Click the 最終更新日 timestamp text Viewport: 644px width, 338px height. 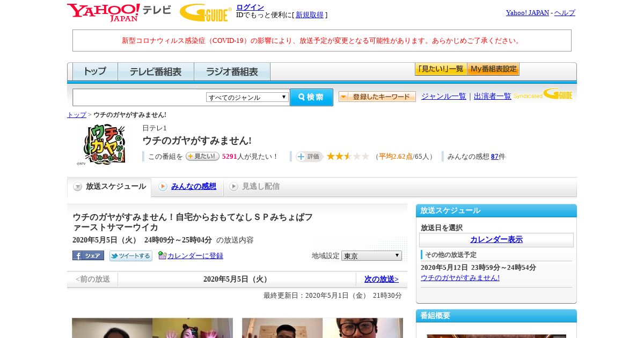click(x=332, y=296)
